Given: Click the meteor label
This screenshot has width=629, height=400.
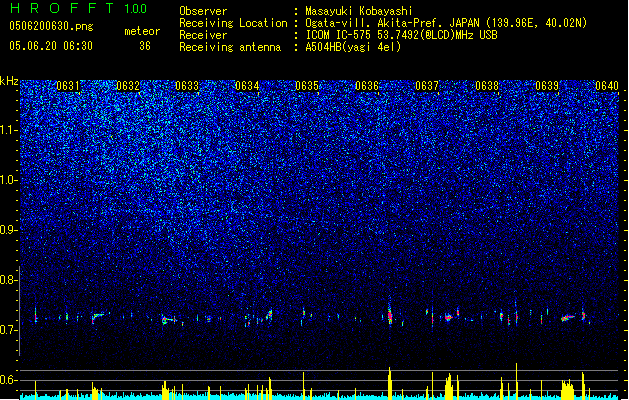Looking at the screenshot, I should pos(142,31).
